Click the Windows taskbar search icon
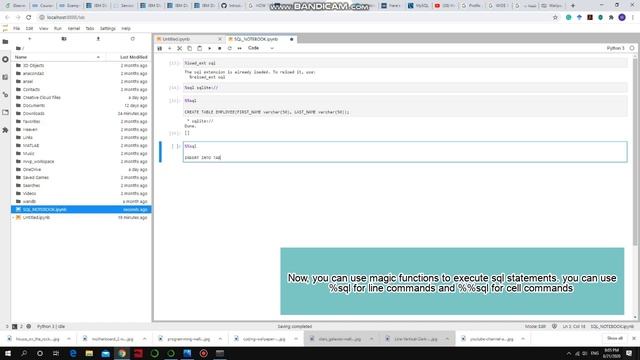The width and height of the screenshot is (640, 360). pos(24,353)
